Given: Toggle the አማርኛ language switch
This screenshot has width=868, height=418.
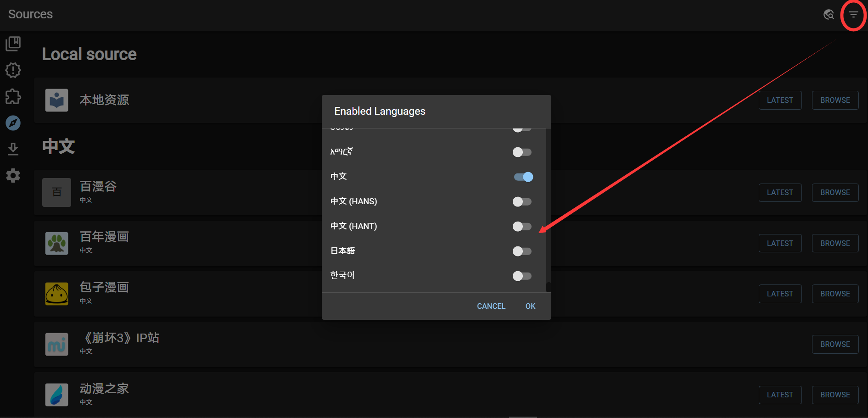Looking at the screenshot, I should (522, 152).
